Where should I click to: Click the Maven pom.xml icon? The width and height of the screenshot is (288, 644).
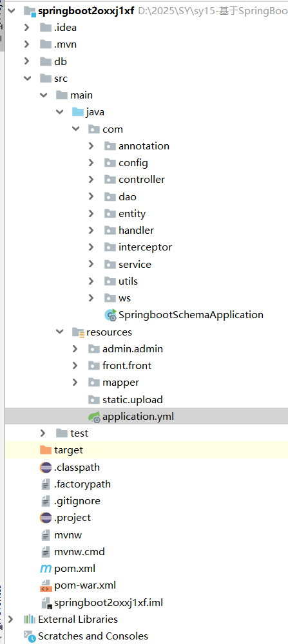pyautogui.click(x=46, y=569)
